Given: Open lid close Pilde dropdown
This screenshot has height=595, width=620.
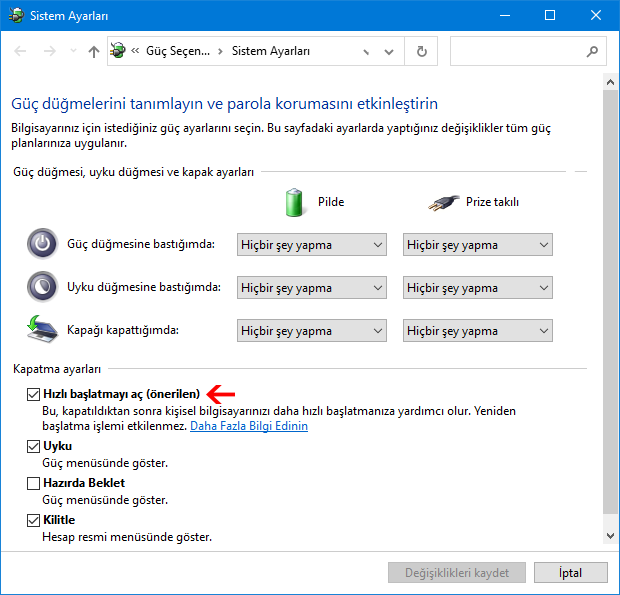Looking at the screenshot, I should pos(312,331).
